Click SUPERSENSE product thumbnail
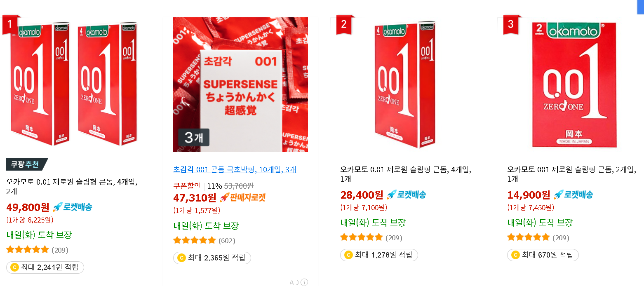The width and height of the screenshot is (644, 286). pos(240,84)
